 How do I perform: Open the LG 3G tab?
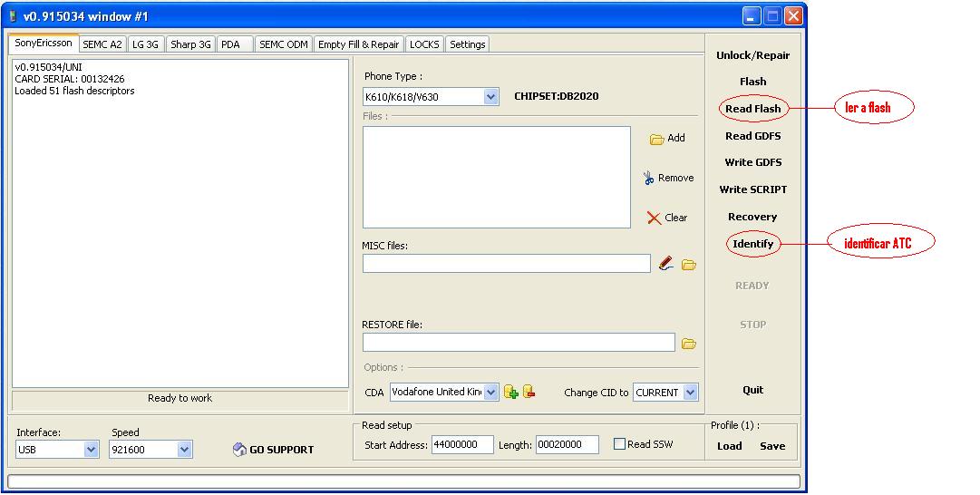click(x=146, y=44)
